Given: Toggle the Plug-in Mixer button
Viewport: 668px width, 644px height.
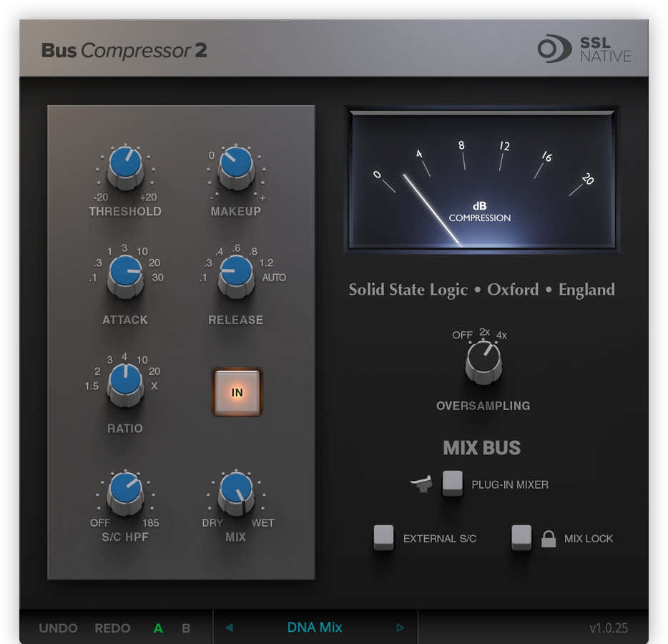Looking at the screenshot, I should [453, 483].
